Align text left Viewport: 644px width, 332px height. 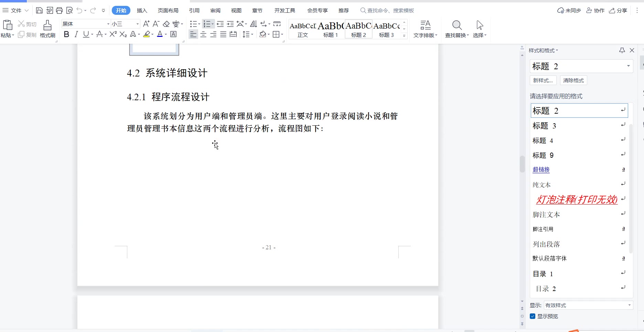193,34
